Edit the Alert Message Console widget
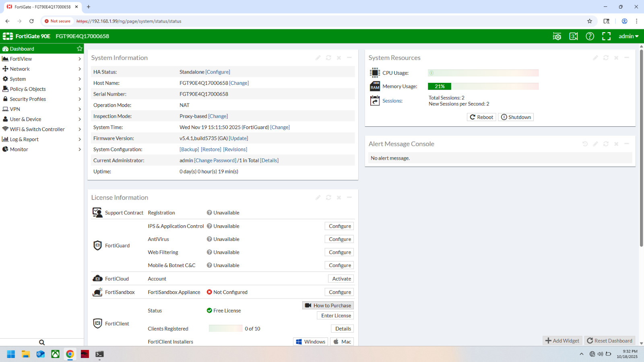 [x=595, y=144]
